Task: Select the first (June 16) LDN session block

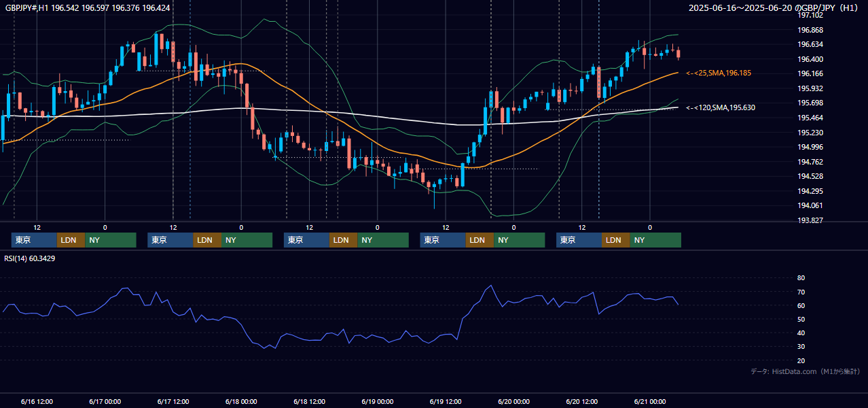Action: click(71, 240)
